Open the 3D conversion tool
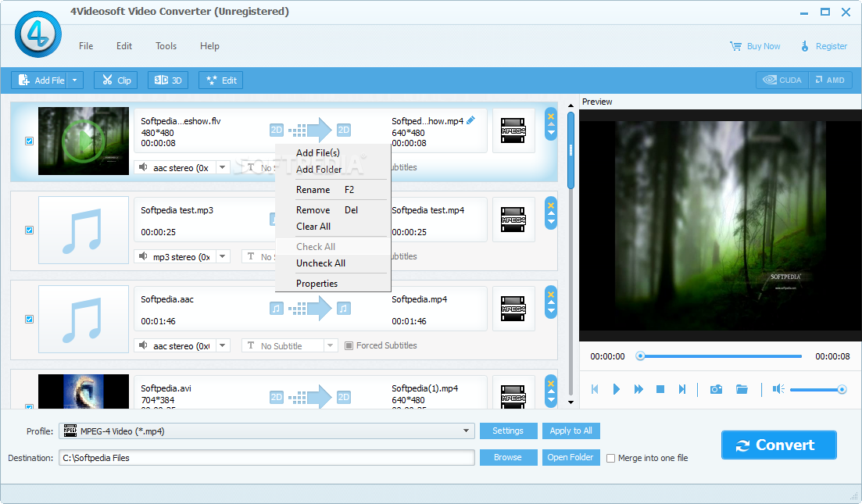 (167, 80)
